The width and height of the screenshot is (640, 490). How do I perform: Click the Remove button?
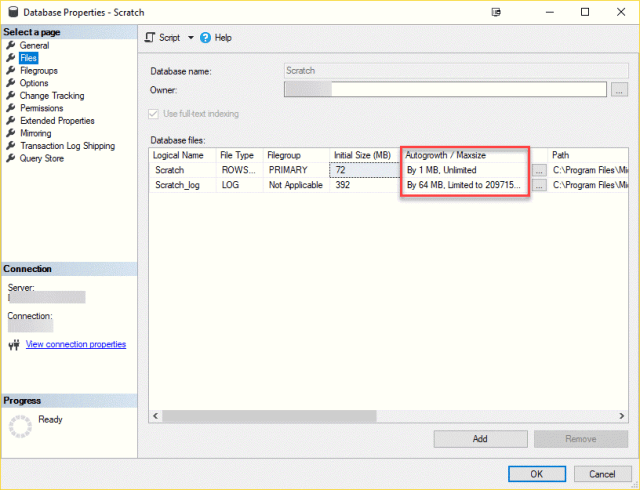pyautogui.click(x=580, y=439)
